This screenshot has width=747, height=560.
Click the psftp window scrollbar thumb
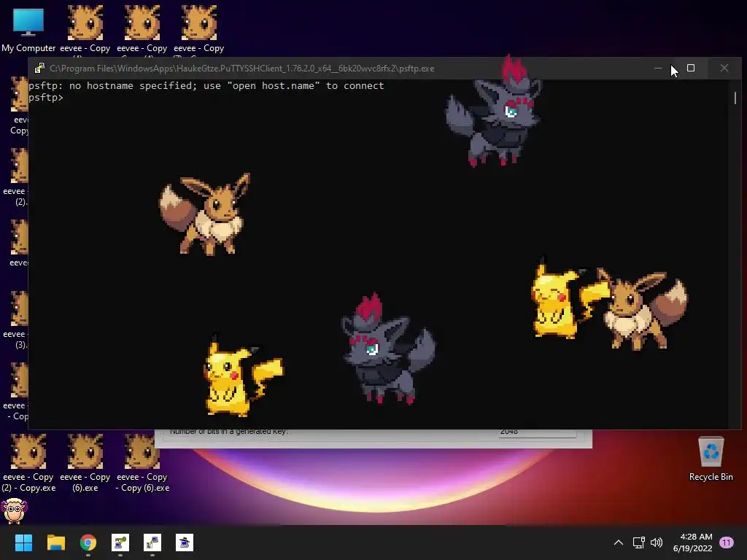(735, 98)
